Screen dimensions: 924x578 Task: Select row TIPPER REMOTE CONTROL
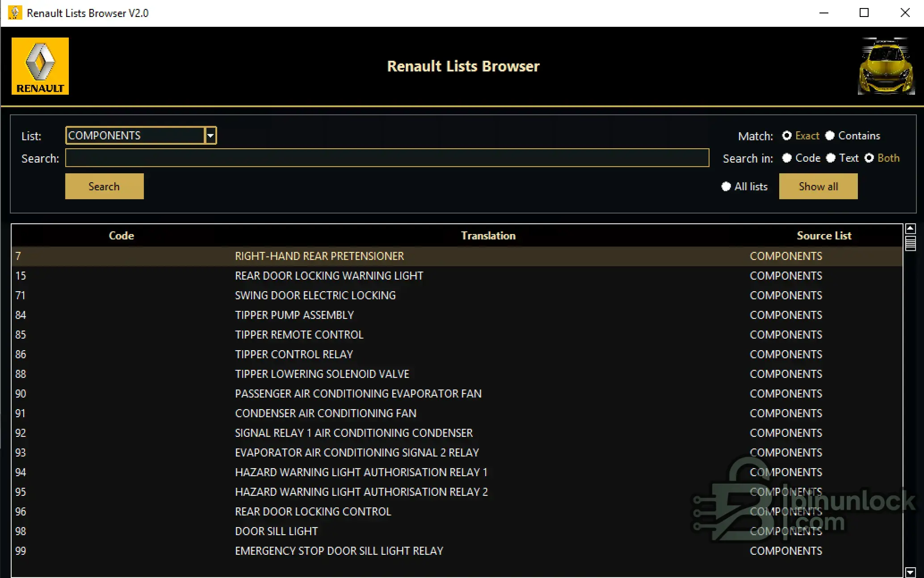click(457, 335)
